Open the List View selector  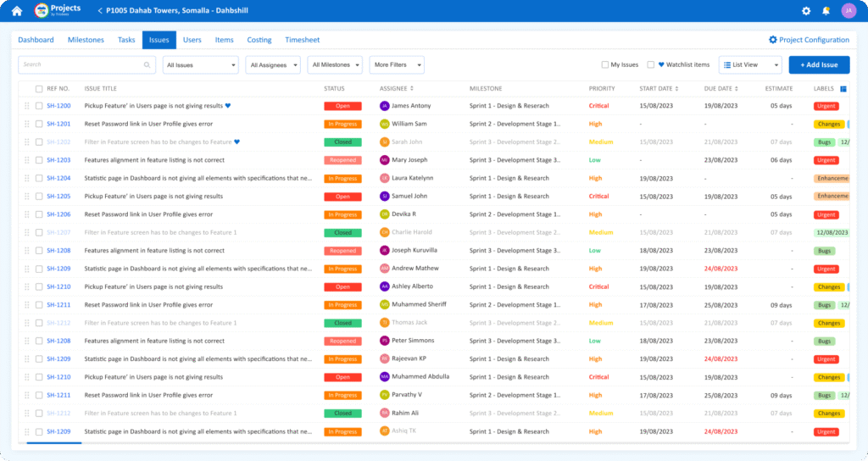click(749, 64)
